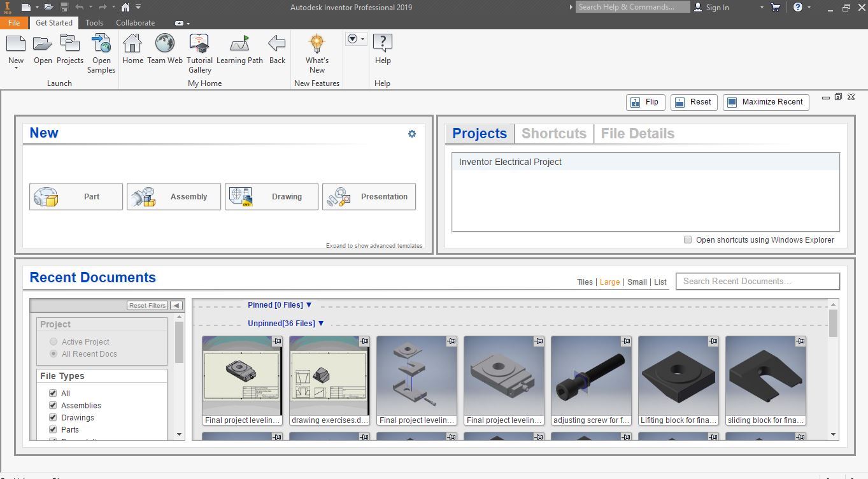Click the Recent Documents vertical scrollbar thumb
This screenshot has height=479, width=868.
[834, 323]
